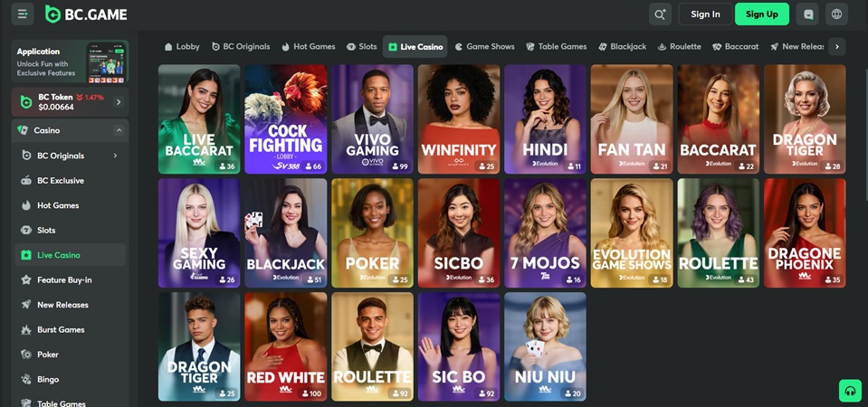Open the Sexy Gaming card

click(x=199, y=232)
